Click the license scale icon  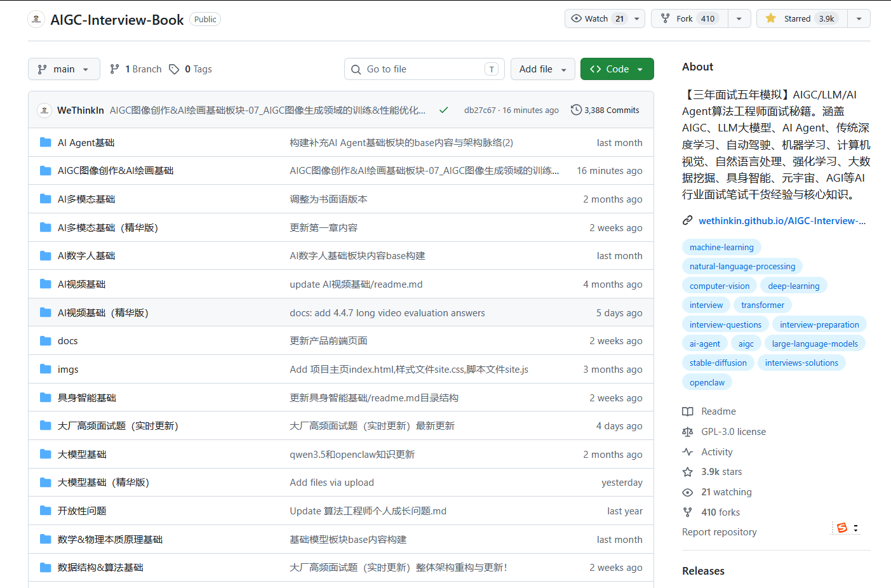coord(687,432)
